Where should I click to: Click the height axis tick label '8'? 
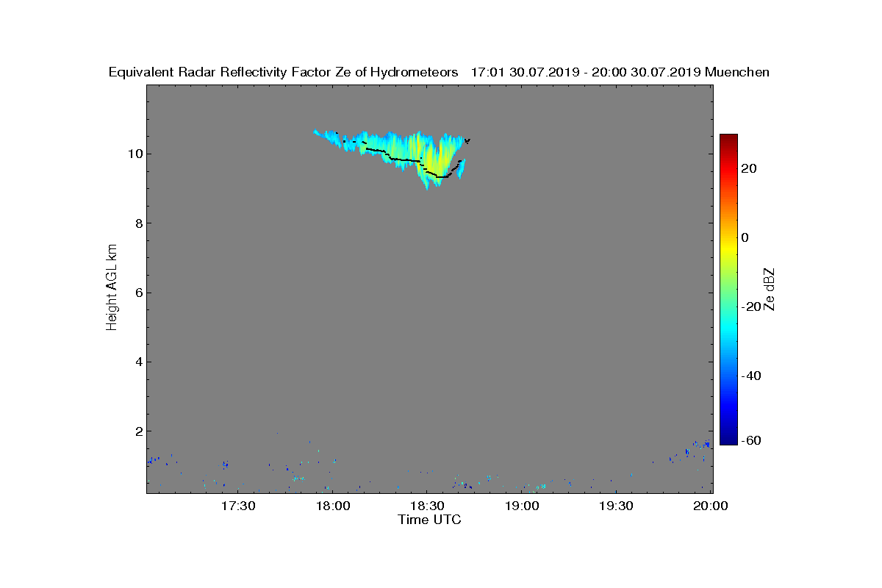pos(137,223)
